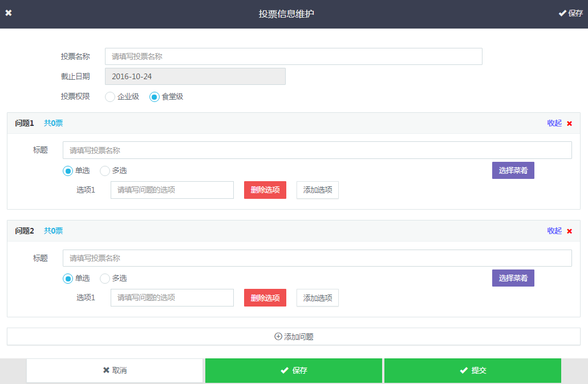This screenshot has width=588, height=384.
Task: Click the X close icon in header
Action: click(x=9, y=13)
